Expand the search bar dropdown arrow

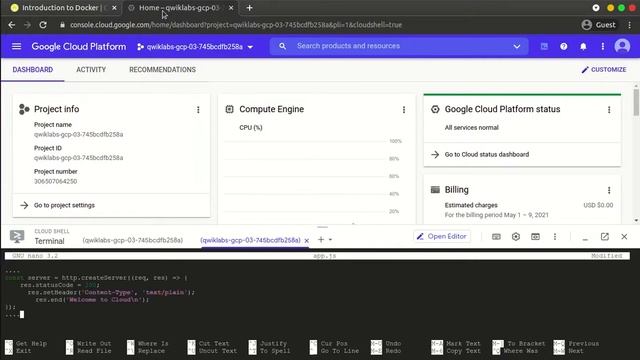(517, 47)
